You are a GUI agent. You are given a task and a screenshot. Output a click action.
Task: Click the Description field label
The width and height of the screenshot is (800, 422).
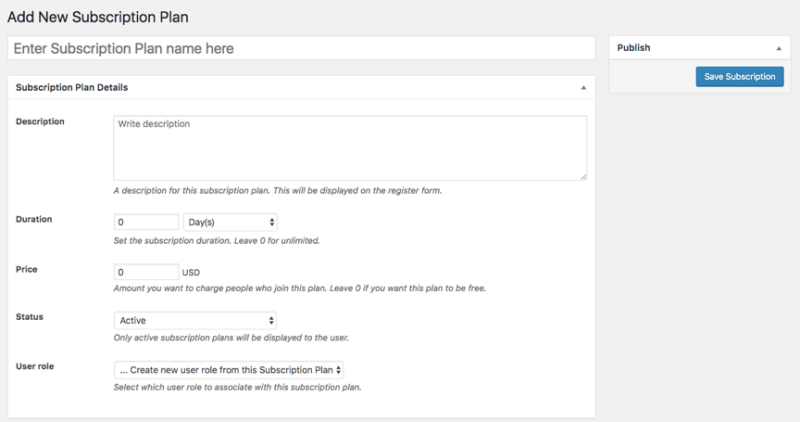tap(41, 122)
